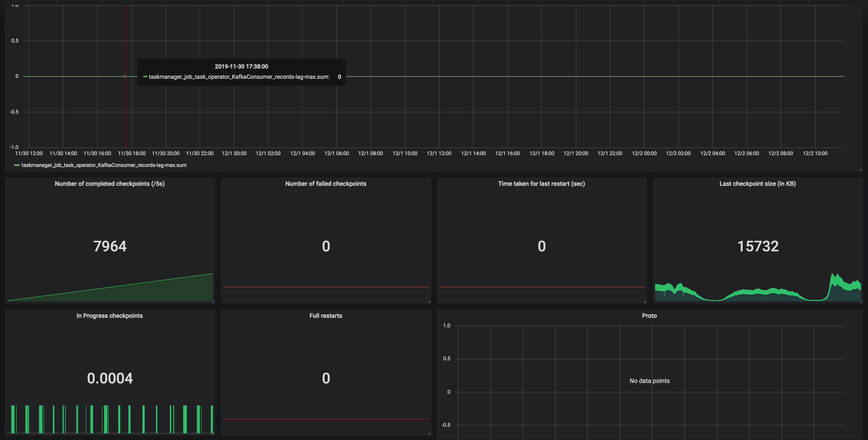Click the 0.0004 In Progress checkpoints value

point(110,378)
